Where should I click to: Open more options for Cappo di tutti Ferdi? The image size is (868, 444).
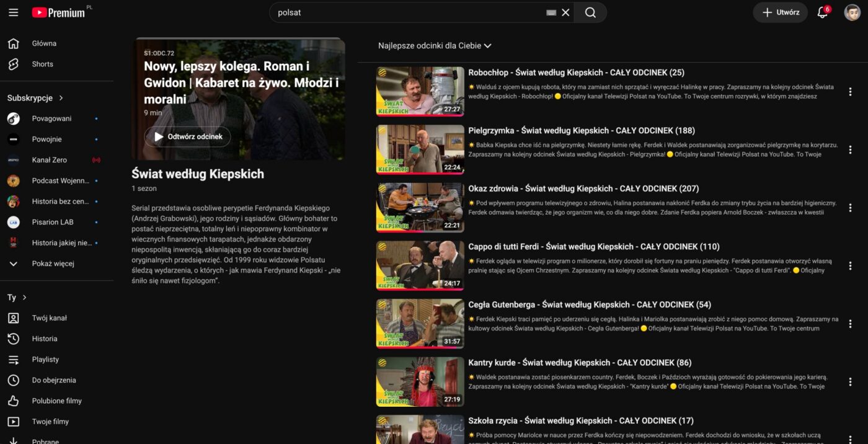[x=850, y=265]
